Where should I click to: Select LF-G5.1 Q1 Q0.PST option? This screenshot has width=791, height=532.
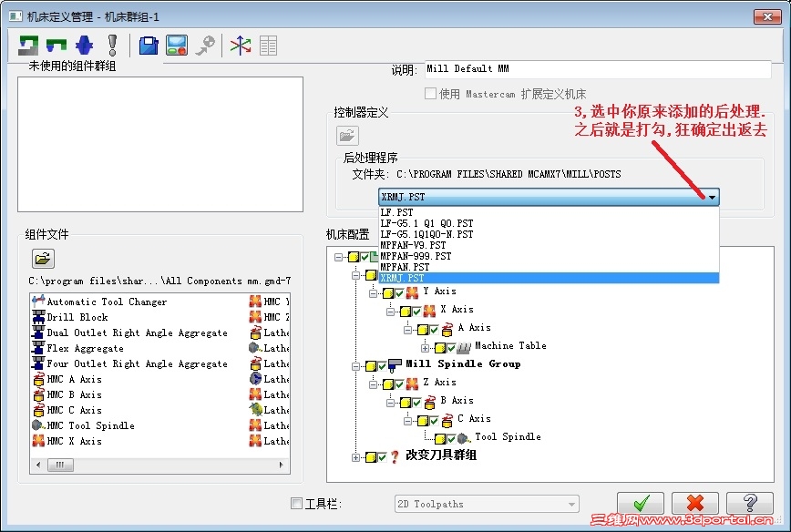coord(549,223)
